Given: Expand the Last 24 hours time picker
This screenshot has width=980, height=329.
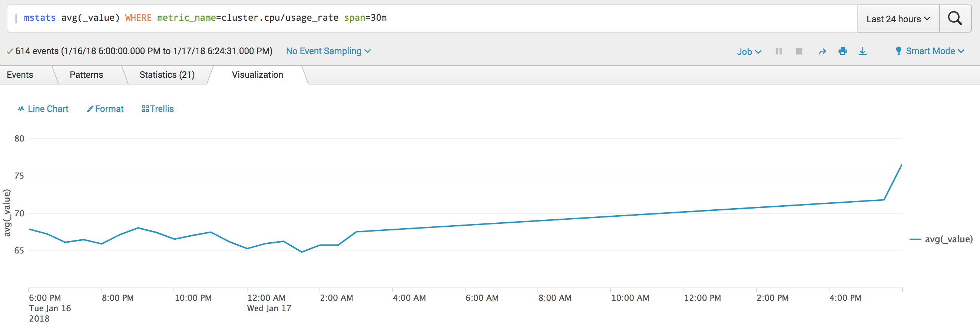Looking at the screenshot, I should (x=898, y=19).
